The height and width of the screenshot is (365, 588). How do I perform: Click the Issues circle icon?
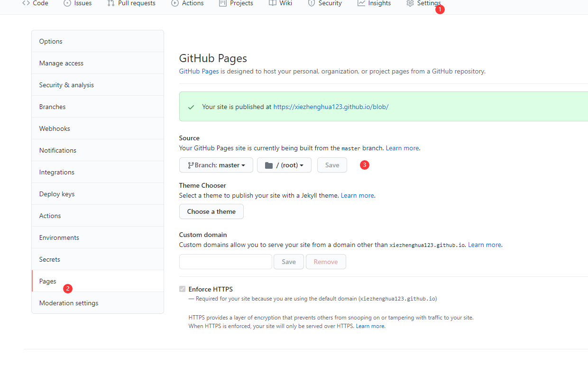pyautogui.click(x=67, y=3)
